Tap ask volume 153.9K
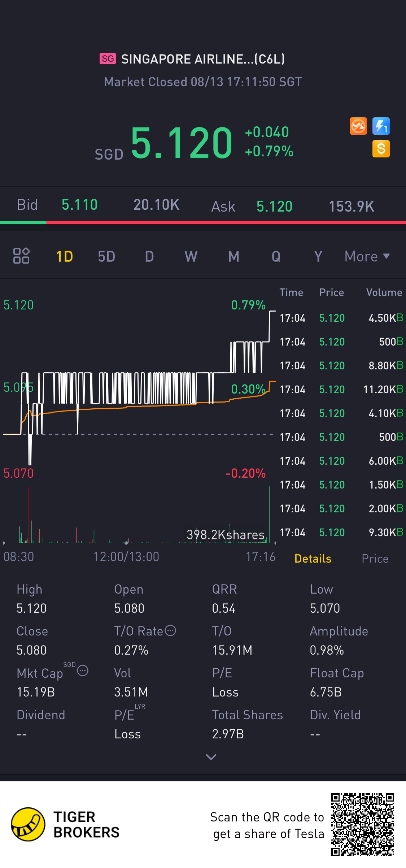406x868 pixels. (351, 207)
